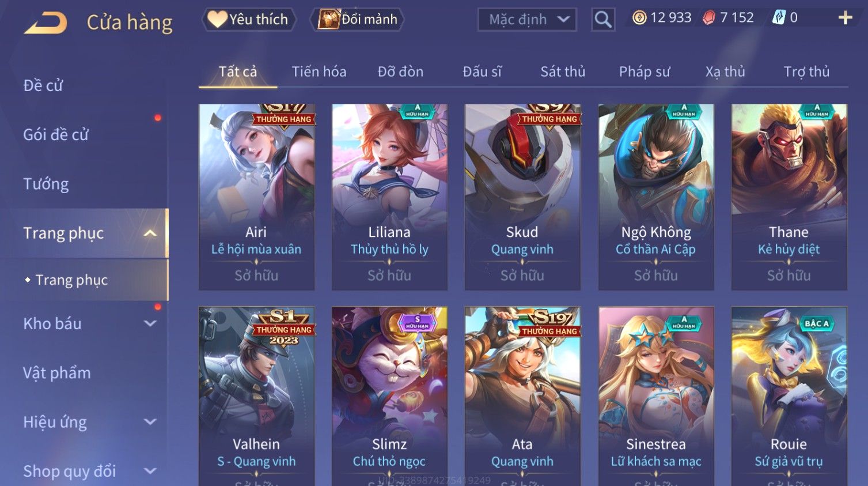
Task: Add currency with the plus icon
Action: [845, 18]
